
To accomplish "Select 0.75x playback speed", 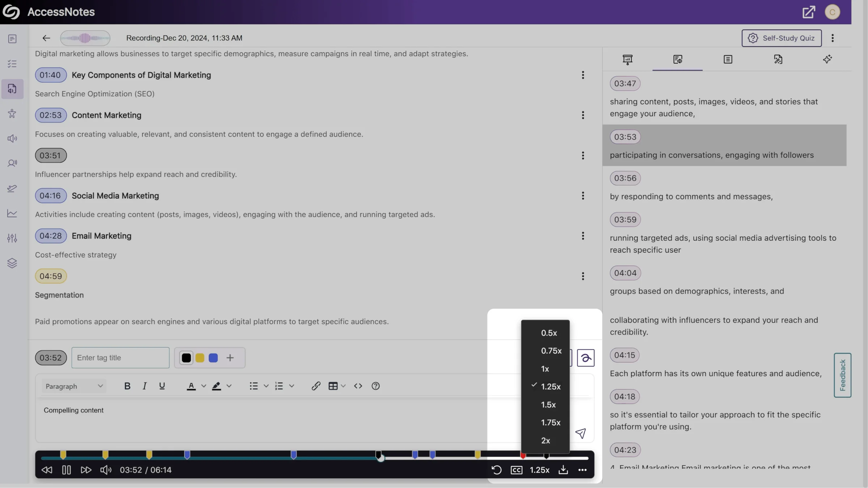I will point(545,351).
